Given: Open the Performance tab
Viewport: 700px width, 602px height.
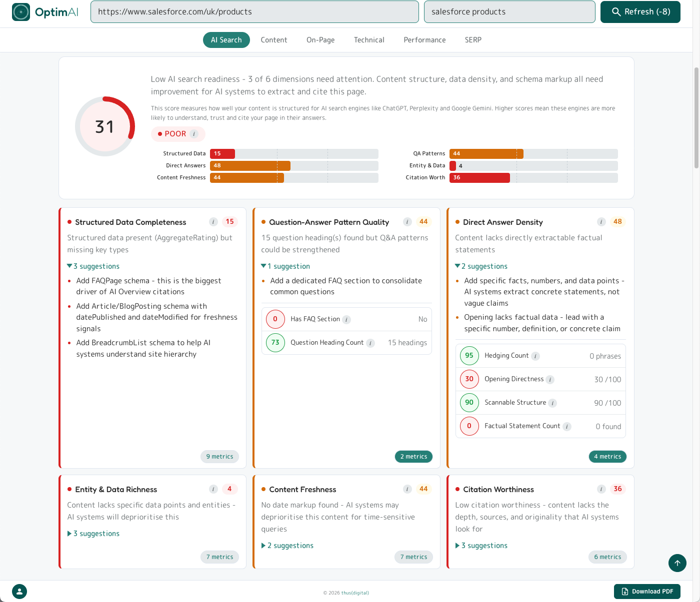Looking at the screenshot, I should 424,40.
